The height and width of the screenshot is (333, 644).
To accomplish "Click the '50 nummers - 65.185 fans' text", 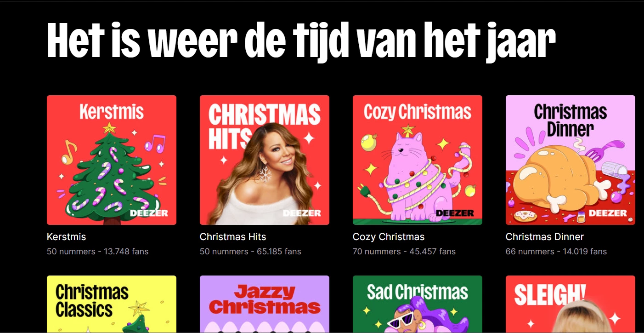I will (250, 252).
